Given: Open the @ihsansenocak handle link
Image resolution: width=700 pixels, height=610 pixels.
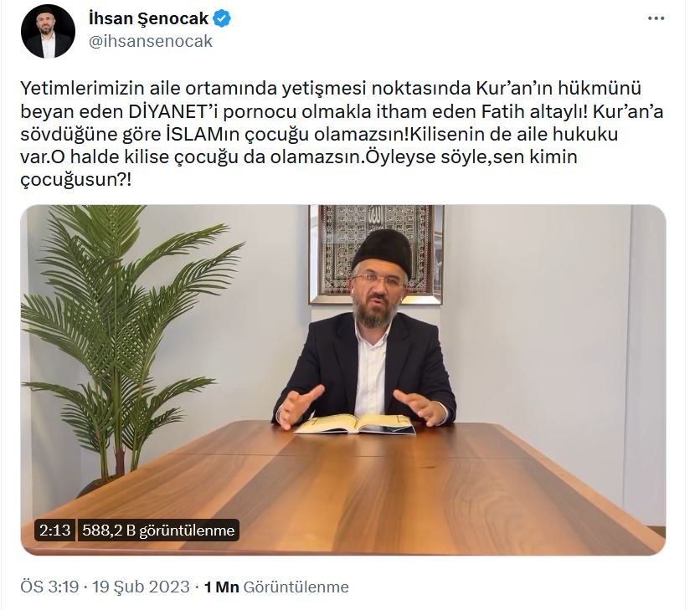Looking at the screenshot, I should (x=151, y=41).
